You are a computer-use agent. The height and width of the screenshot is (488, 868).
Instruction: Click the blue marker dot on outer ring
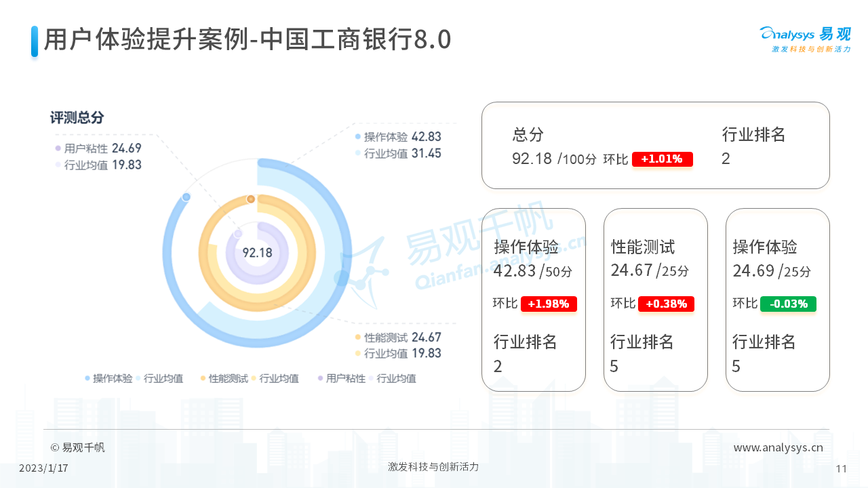(x=186, y=197)
